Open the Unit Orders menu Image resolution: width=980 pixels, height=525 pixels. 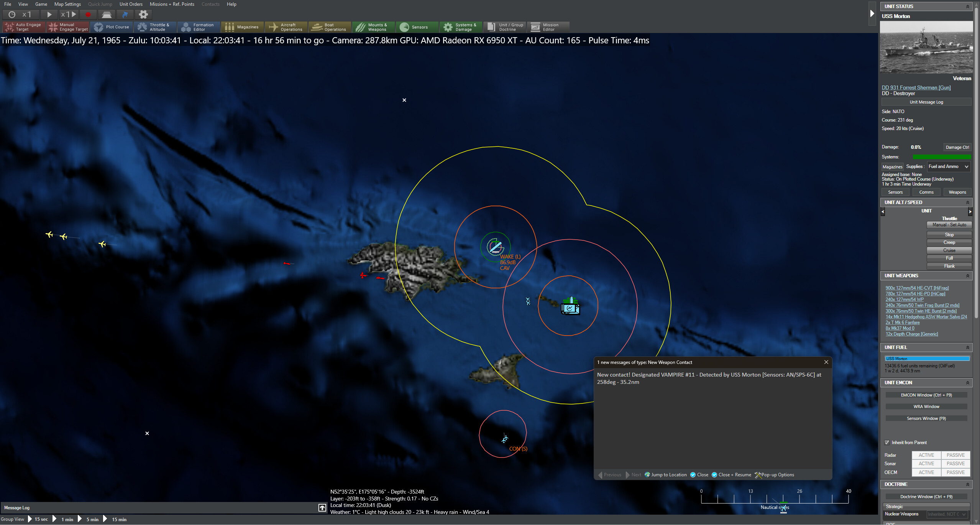(131, 4)
